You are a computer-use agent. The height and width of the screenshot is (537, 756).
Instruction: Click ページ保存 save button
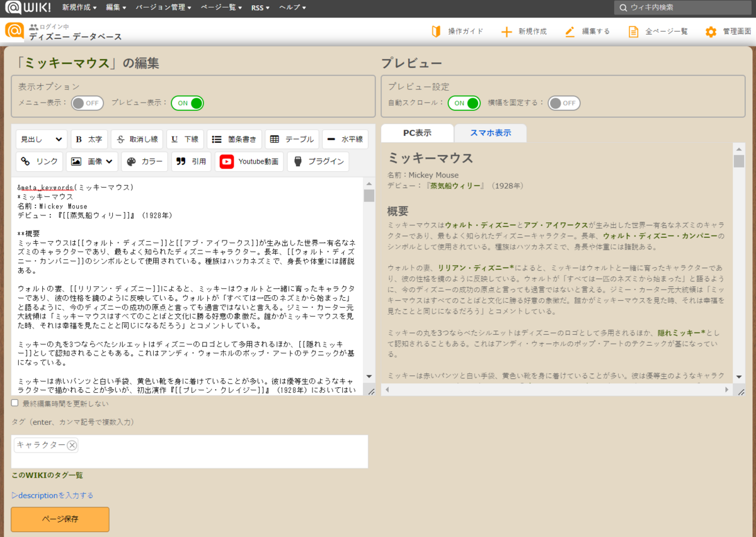[x=60, y=519]
